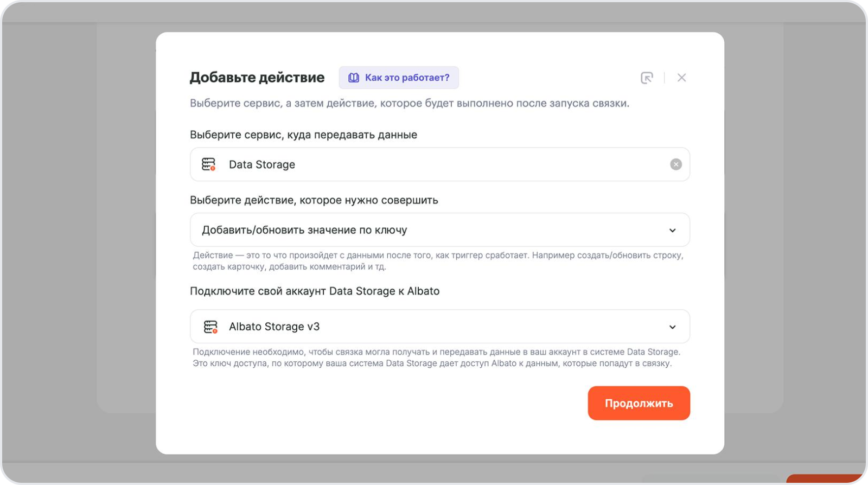
Task: Click the Data Storage service field
Action: tap(440, 164)
